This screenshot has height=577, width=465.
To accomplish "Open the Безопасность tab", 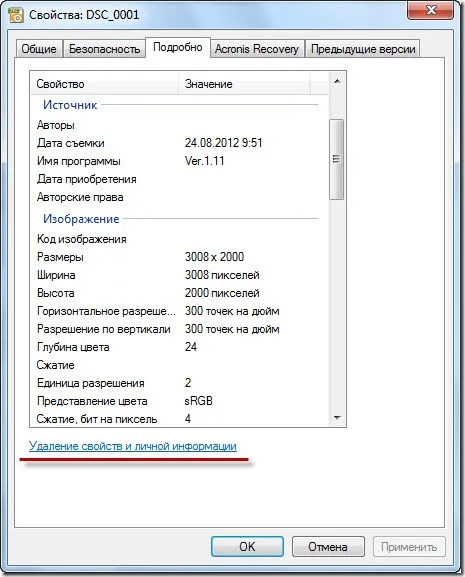I will (104, 49).
